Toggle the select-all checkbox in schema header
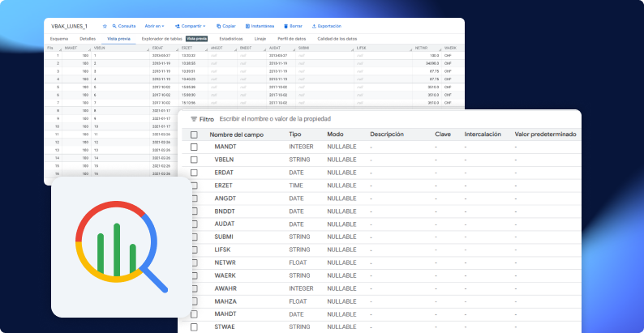The height and width of the screenshot is (333, 644). pyautogui.click(x=194, y=134)
